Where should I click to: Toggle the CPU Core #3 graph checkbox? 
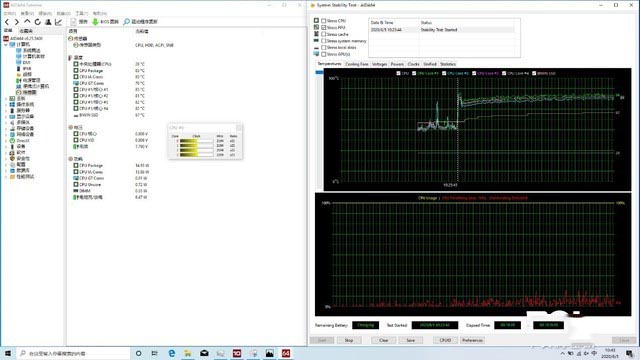(474, 73)
